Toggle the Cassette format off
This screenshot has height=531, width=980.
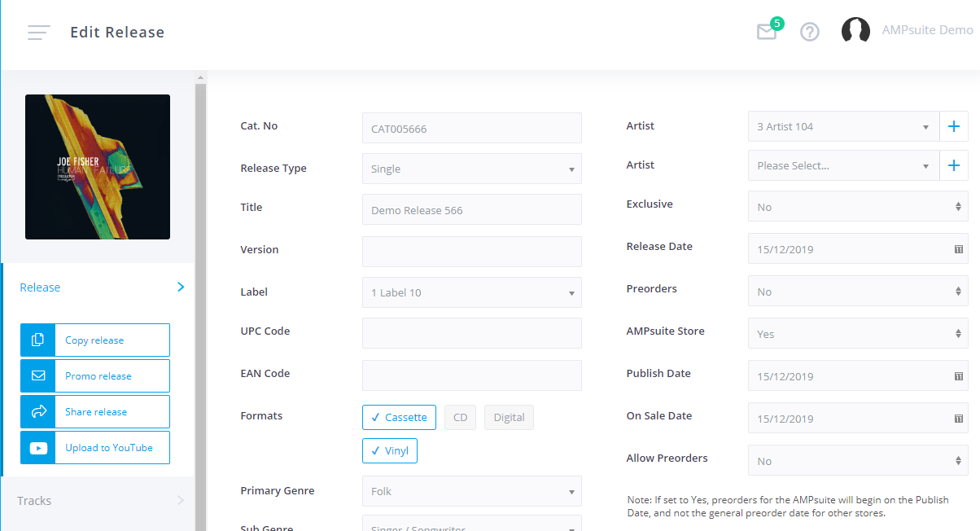pos(399,417)
